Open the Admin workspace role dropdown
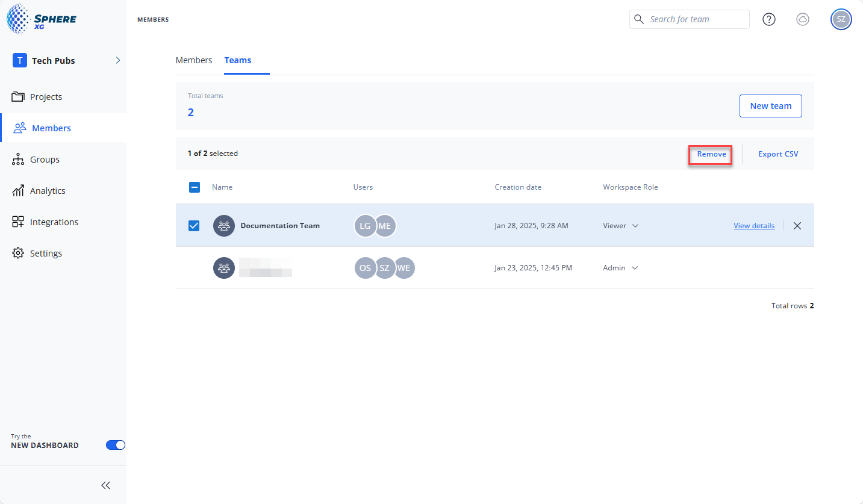 click(x=620, y=268)
